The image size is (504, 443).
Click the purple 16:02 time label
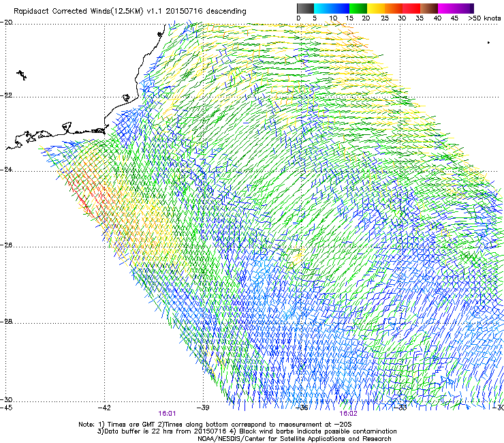pyautogui.click(x=349, y=414)
